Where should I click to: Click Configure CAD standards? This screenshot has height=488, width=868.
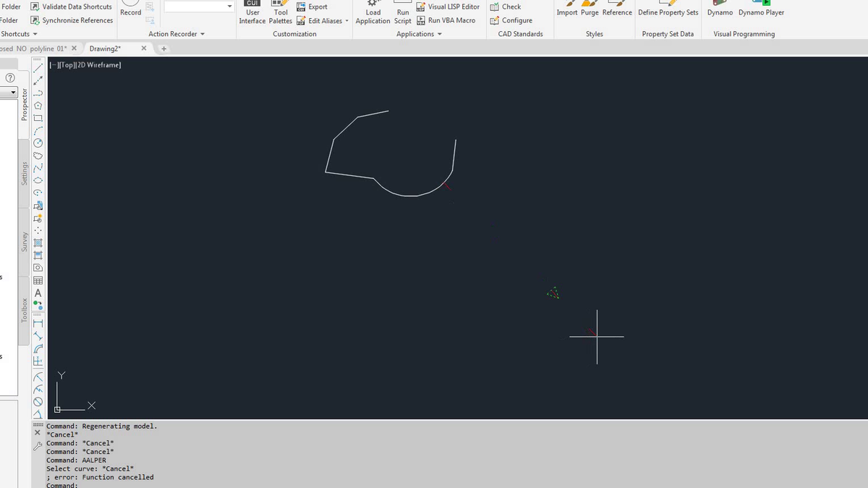pos(511,20)
